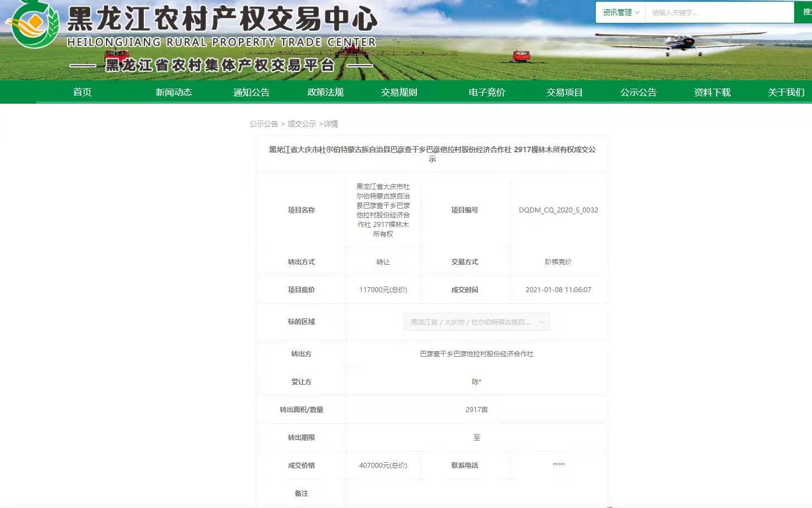Open 成交公示 breadcrumb link

[x=302, y=124]
